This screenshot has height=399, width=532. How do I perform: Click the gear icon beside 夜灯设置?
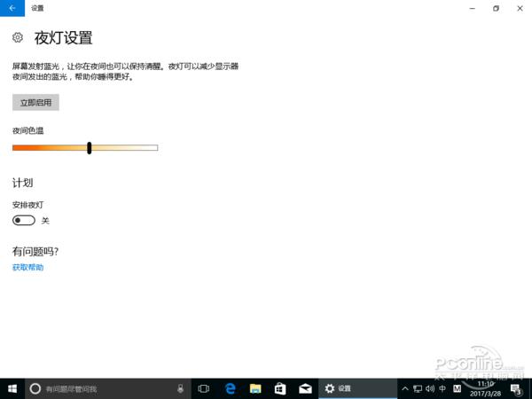click(18, 38)
